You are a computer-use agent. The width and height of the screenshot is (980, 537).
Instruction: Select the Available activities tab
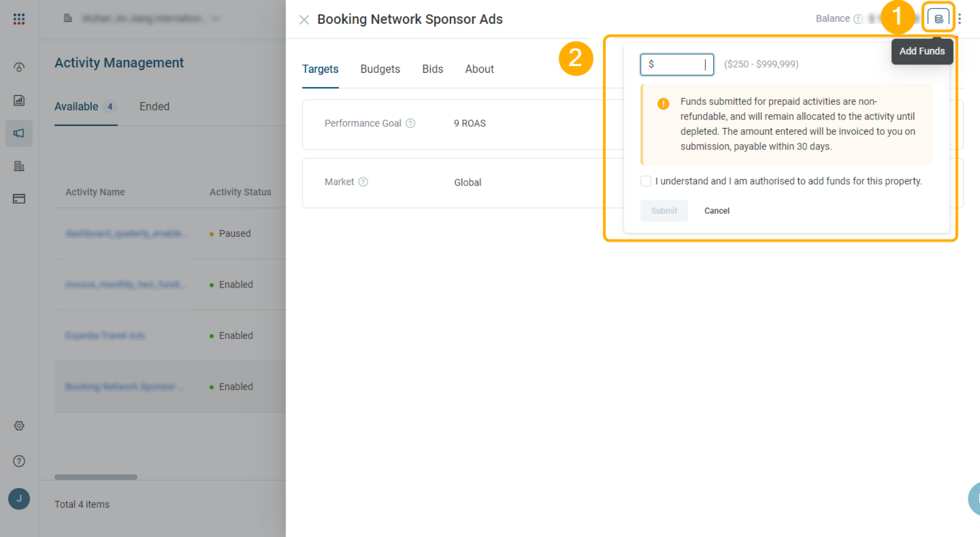(86, 107)
